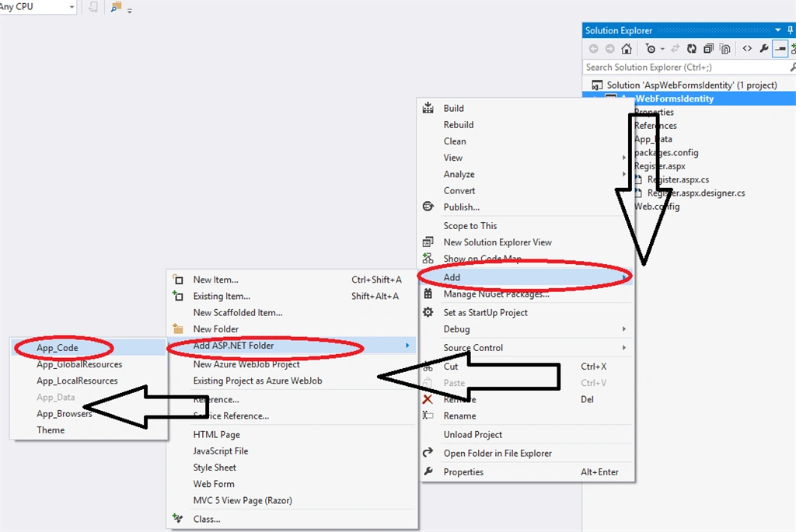Click the Show All Files icon

(725, 49)
